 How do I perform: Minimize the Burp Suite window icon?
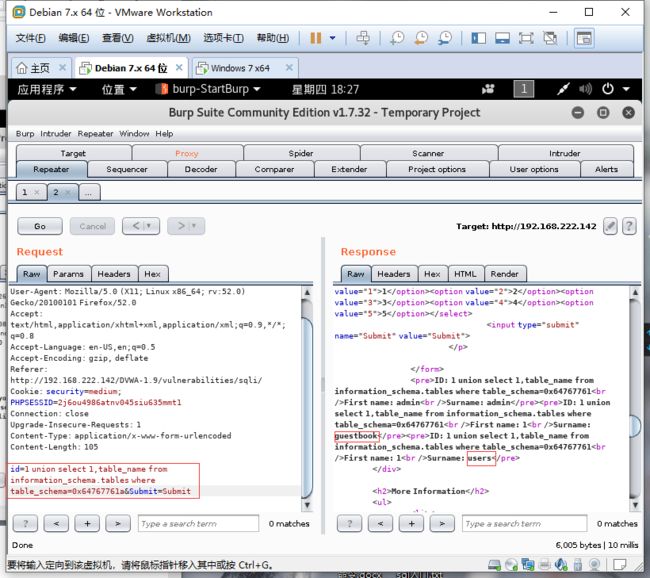577,113
